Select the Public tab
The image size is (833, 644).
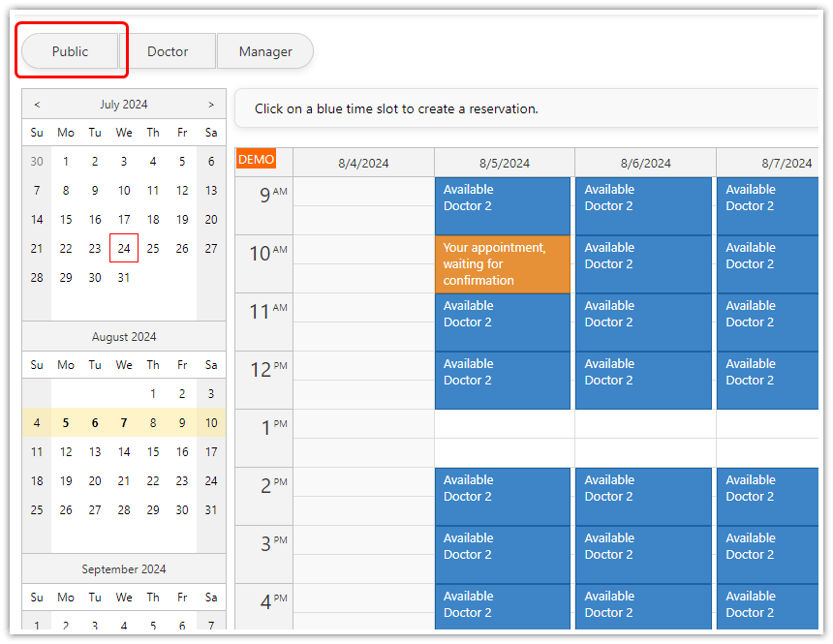[71, 51]
